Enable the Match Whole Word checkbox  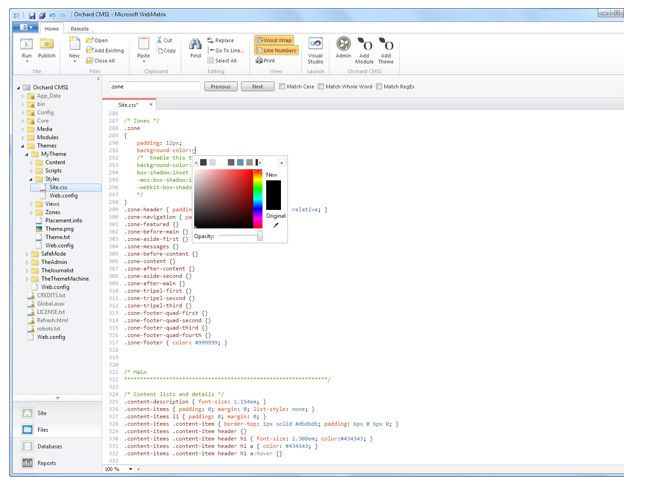tap(321, 86)
